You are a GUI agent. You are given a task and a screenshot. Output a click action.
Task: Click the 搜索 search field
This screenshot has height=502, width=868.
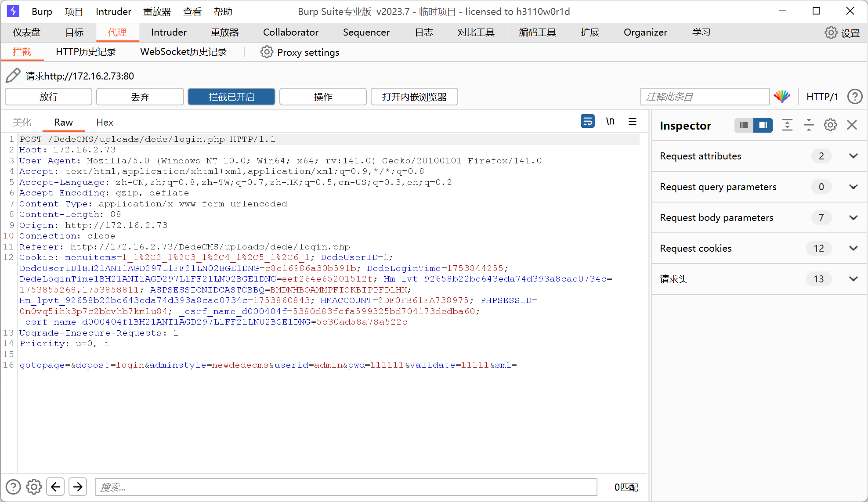tap(346, 487)
